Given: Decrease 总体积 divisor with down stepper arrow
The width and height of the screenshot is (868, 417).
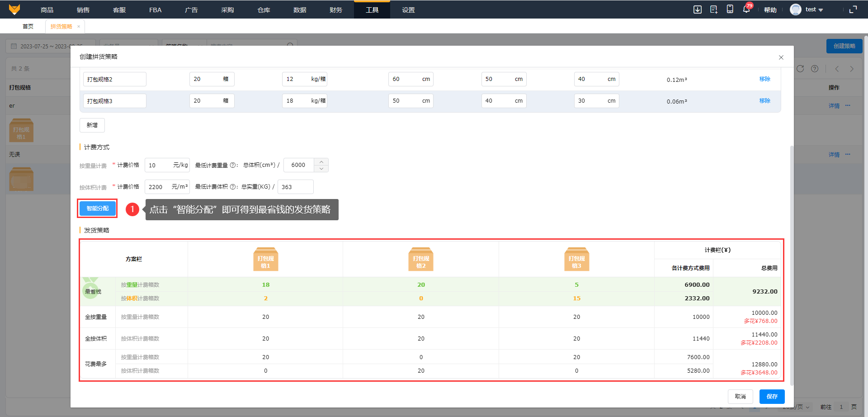Looking at the screenshot, I should [x=321, y=169].
